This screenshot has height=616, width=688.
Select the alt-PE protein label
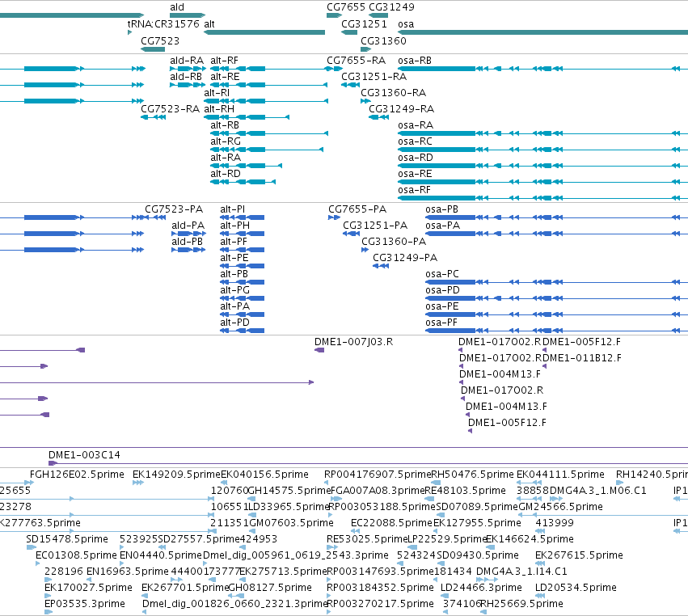tap(234, 258)
